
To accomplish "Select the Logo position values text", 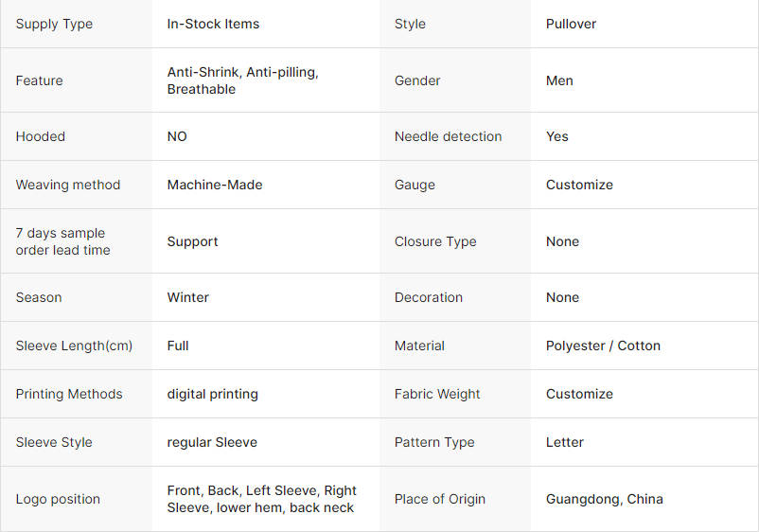I will (x=261, y=499).
